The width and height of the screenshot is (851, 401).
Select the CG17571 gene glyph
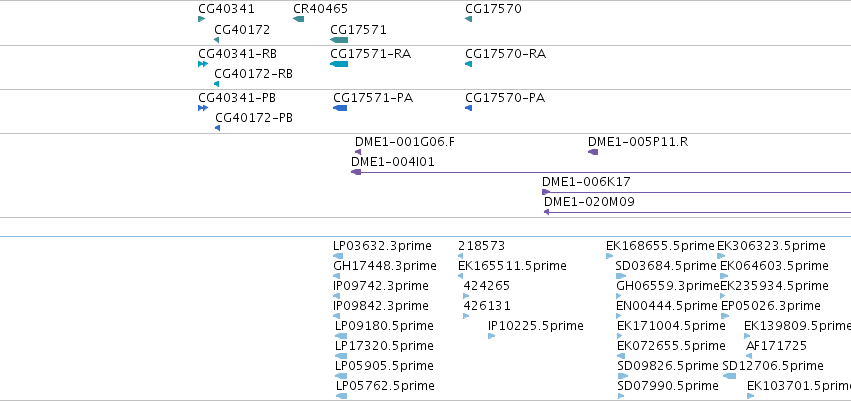[x=339, y=40]
